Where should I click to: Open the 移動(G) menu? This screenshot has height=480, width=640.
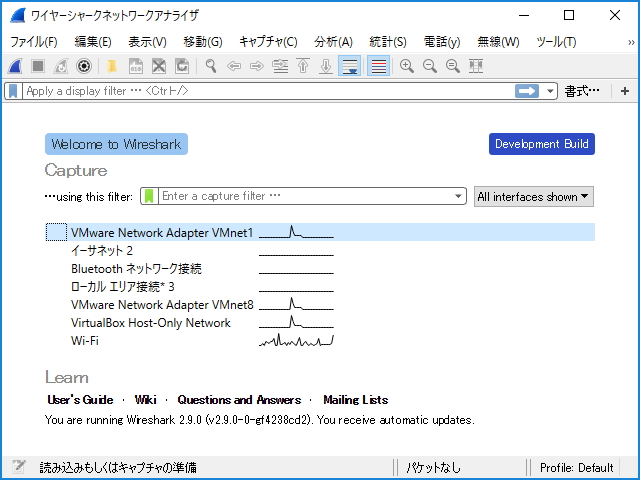tap(203, 42)
